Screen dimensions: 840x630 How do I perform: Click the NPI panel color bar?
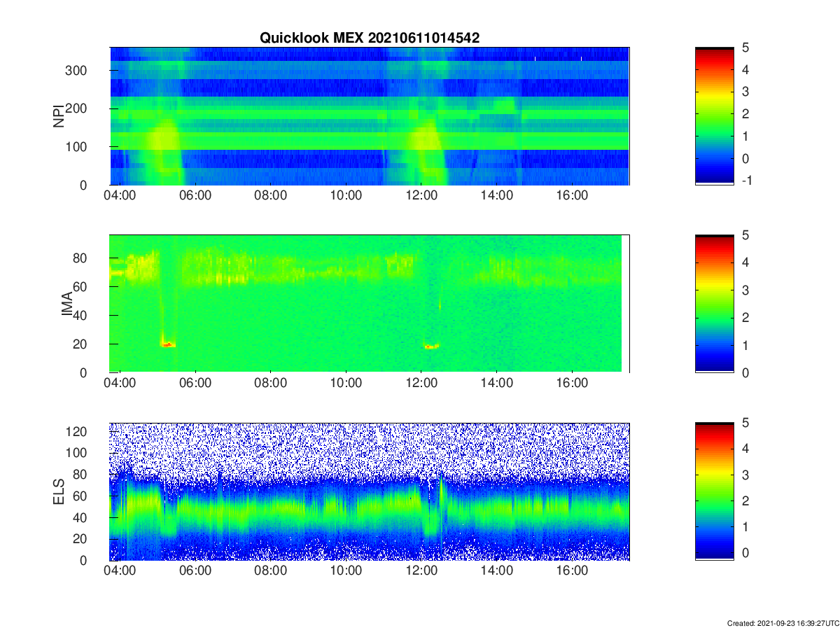point(715,116)
